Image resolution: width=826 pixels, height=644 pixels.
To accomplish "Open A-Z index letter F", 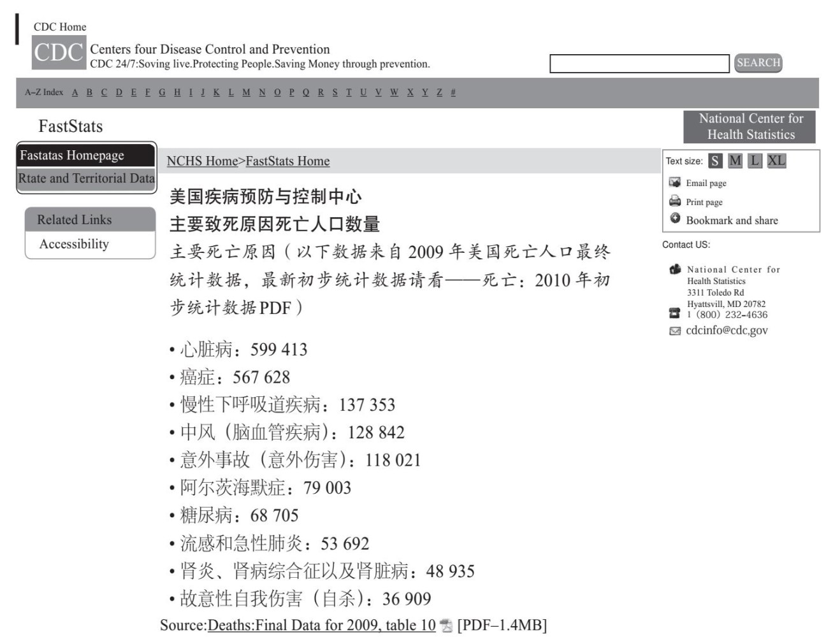I will click(x=148, y=92).
